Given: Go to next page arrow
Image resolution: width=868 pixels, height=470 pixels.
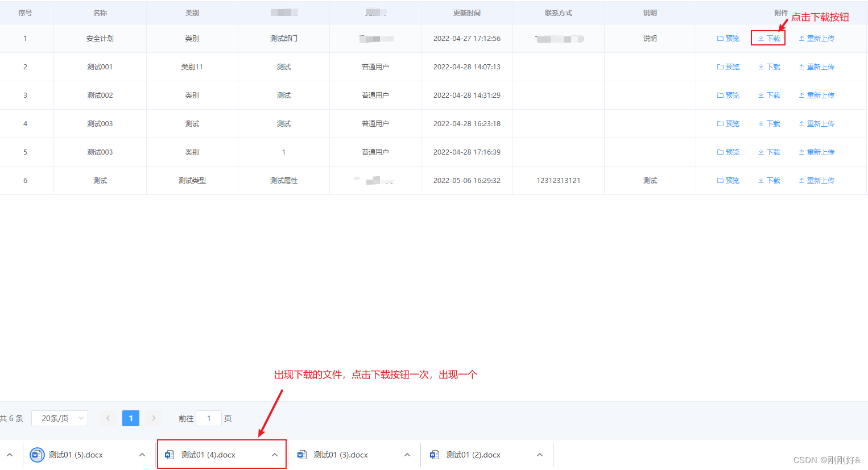Looking at the screenshot, I should [x=154, y=418].
